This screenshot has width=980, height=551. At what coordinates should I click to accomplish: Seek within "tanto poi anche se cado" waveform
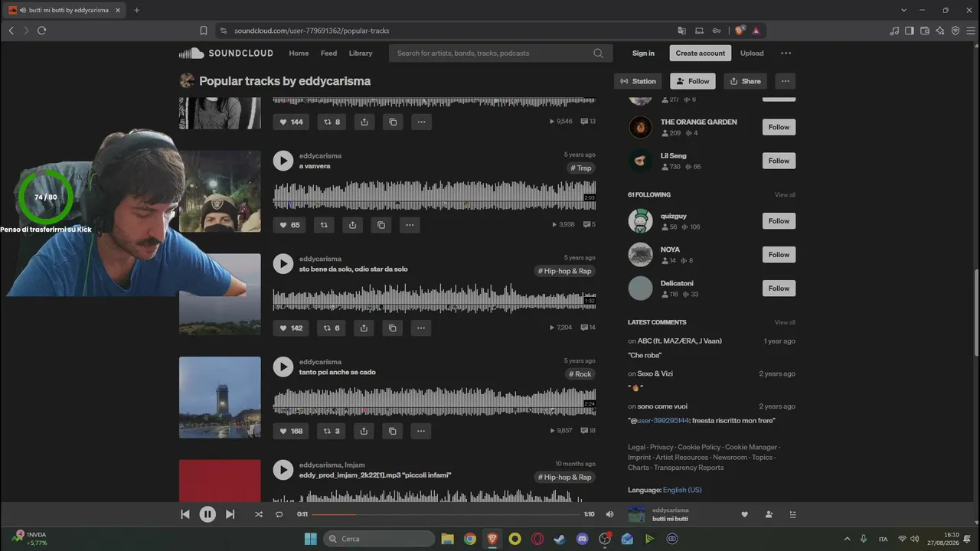coord(434,401)
